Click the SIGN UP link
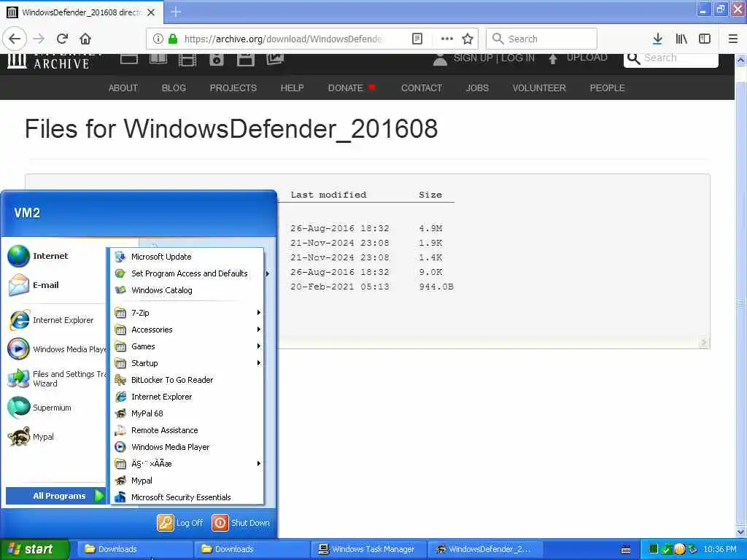Image resolution: width=747 pixels, height=560 pixels. (473, 58)
